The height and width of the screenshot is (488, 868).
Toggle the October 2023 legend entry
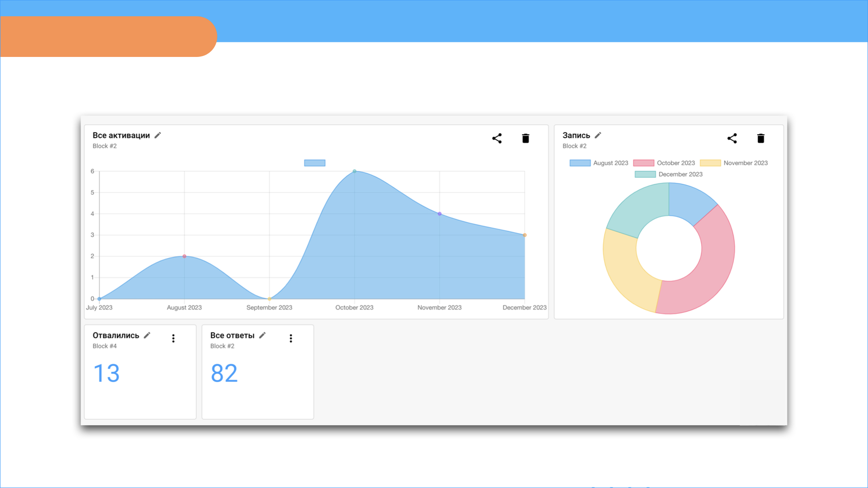pos(664,163)
